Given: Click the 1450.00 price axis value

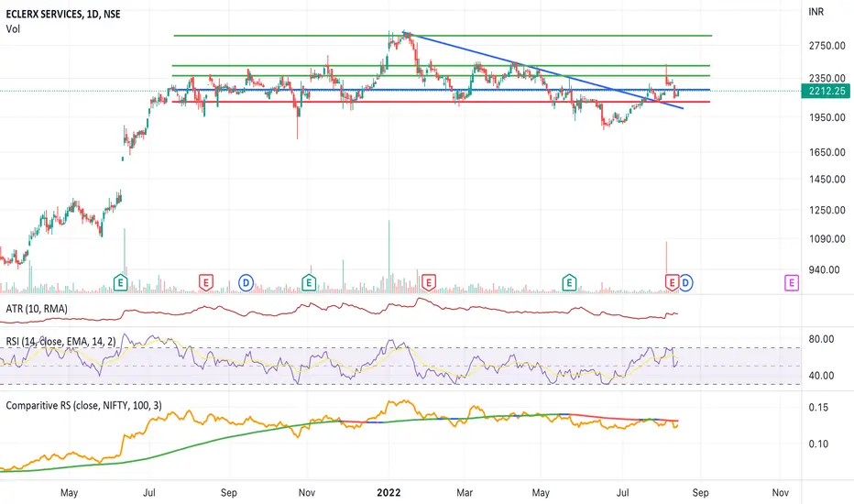Looking at the screenshot, I should (x=827, y=180).
